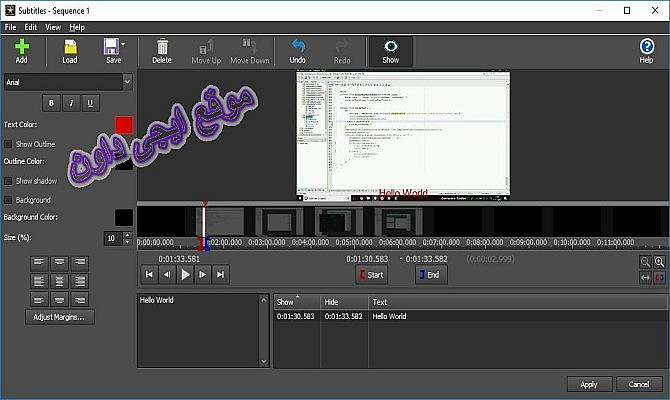The image size is (670, 400).
Task: Expand the Arial font dropdown
Action: click(x=127, y=81)
